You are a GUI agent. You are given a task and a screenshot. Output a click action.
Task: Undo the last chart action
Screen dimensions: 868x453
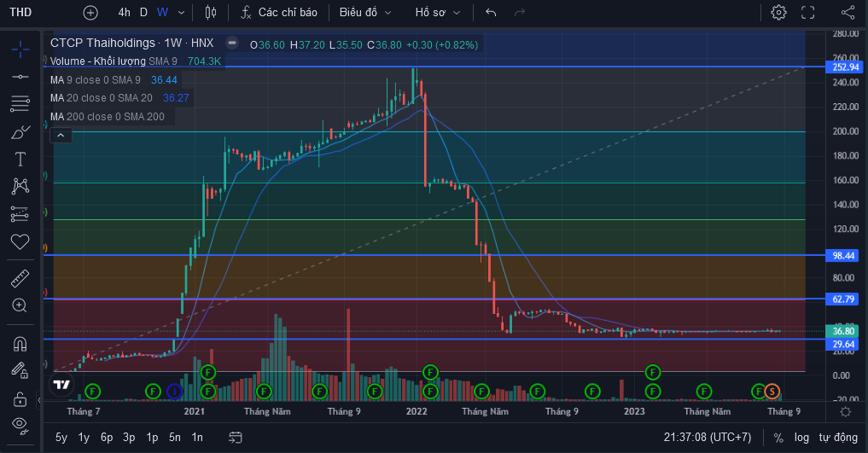(x=491, y=13)
